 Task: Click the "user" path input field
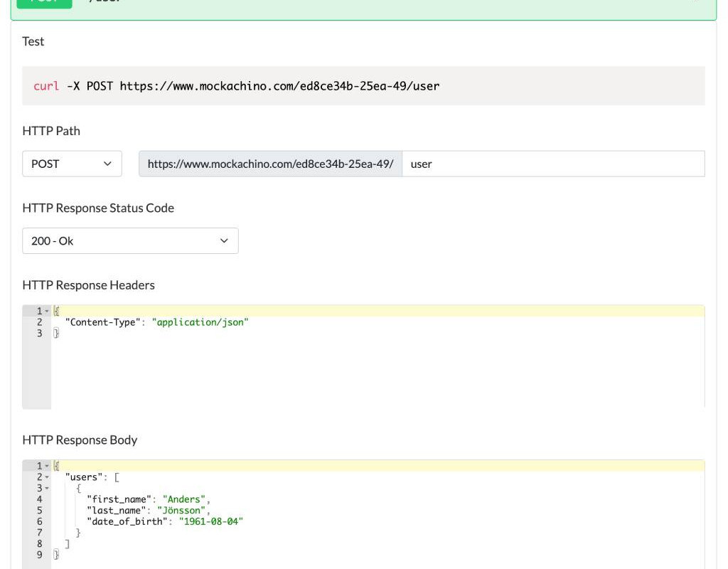pos(552,164)
